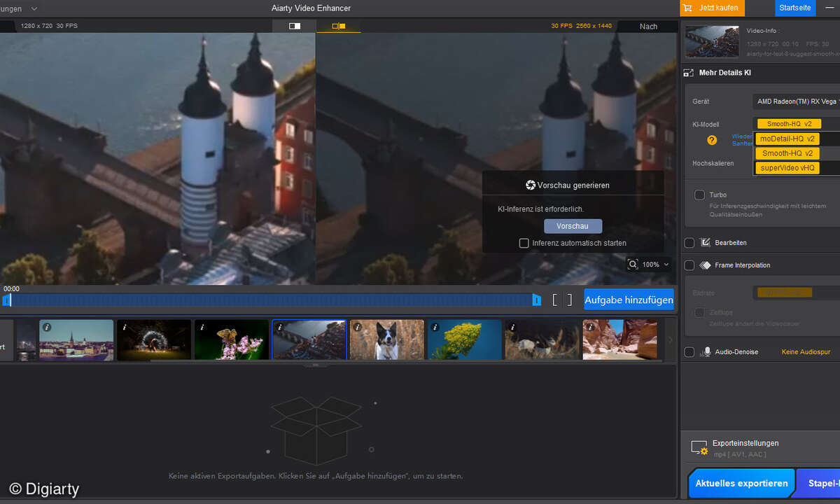Click the Keine Audiospur label
840x504 pixels.
806,352
